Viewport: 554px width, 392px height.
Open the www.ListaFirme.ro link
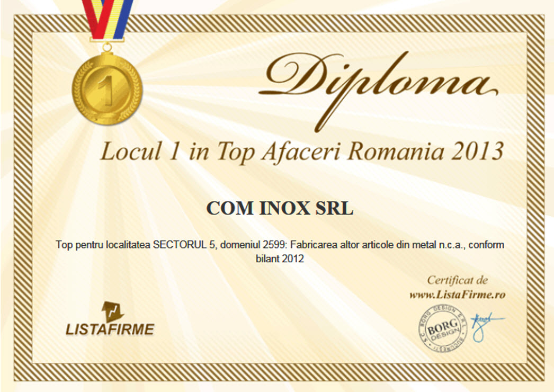point(457,295)
